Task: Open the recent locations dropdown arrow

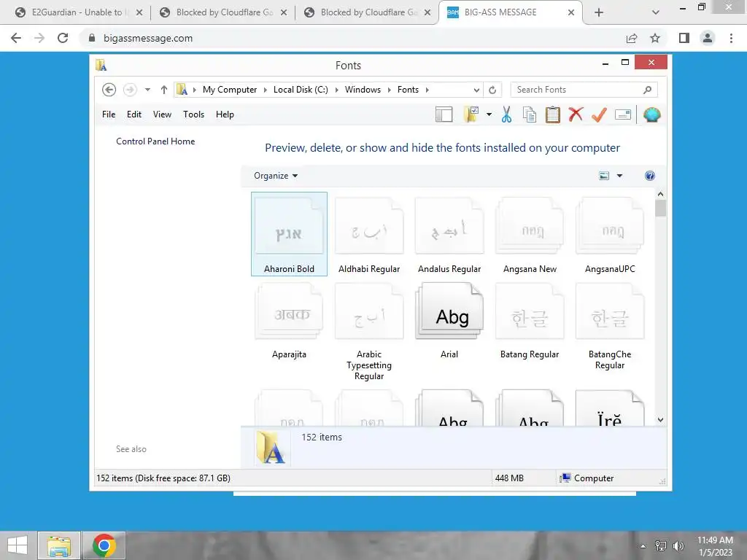Action: click(147, 90)
